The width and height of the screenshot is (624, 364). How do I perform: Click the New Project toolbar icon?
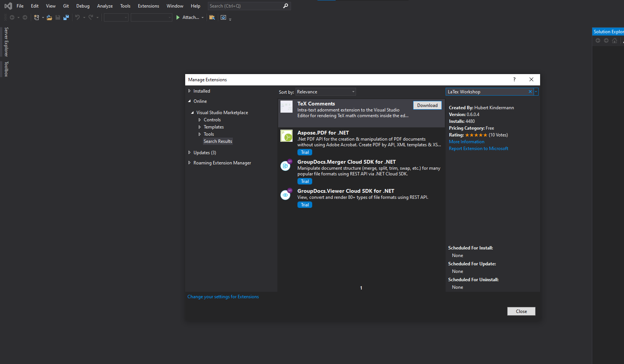(x=36, y=17)
